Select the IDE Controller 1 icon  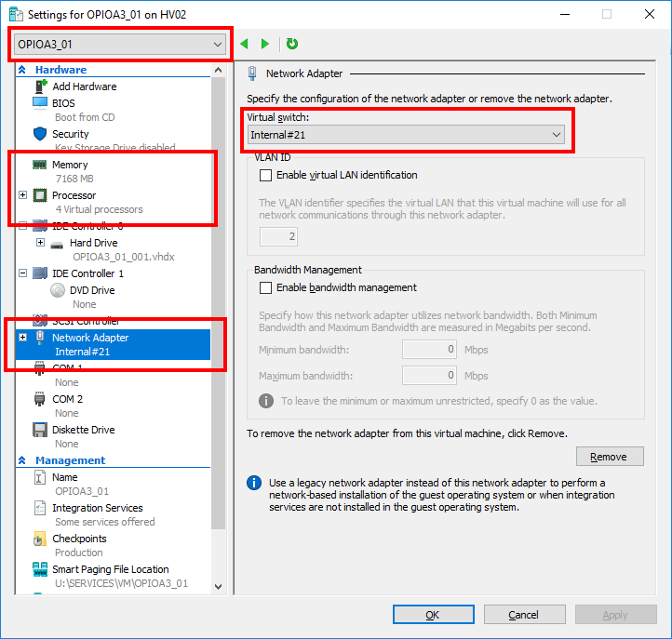point(40,273)
